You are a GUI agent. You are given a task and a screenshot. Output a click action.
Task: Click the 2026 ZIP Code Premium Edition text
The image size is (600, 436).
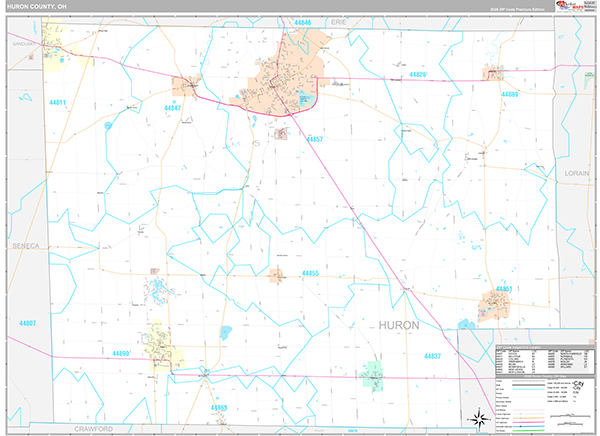coord(518,9)
